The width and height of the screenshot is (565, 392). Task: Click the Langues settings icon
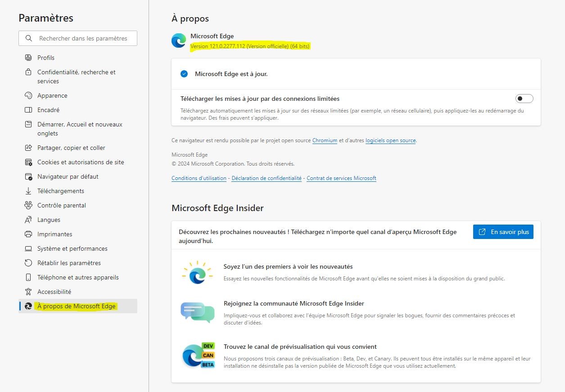point(28,220)
